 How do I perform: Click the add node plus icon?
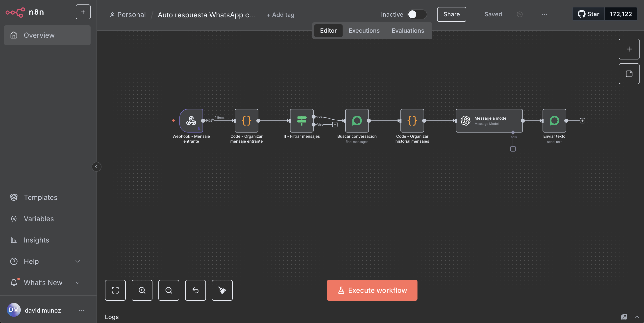[x=629, y=49]
